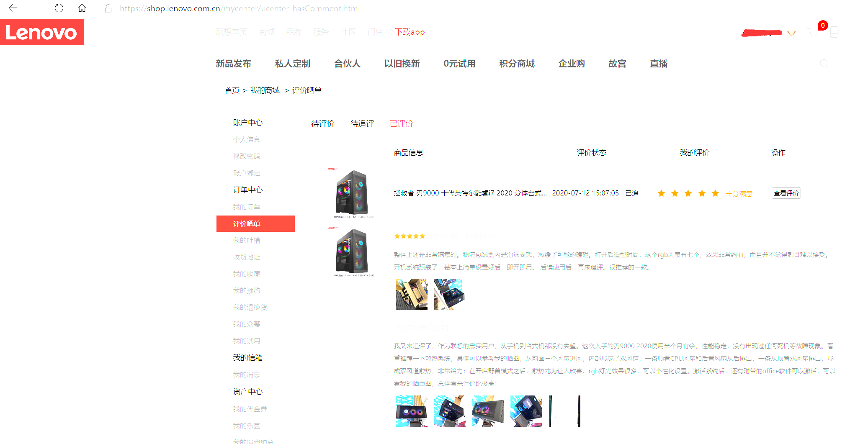Image resolution: width=868 pixels, height=444 pixels.
Task: Open the 故宫 menu item
Action: point(617,64)
